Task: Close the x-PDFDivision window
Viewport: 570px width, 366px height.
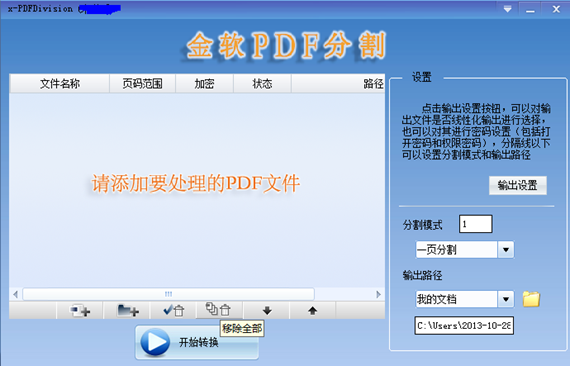Action: click(x=556, y=9)
